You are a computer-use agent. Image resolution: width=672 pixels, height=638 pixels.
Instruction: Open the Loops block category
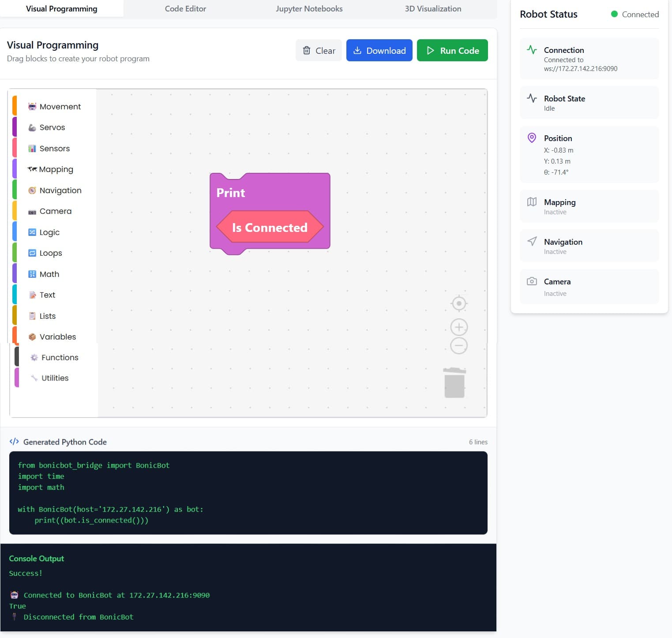pyautogui.click(x=50, y=253)
